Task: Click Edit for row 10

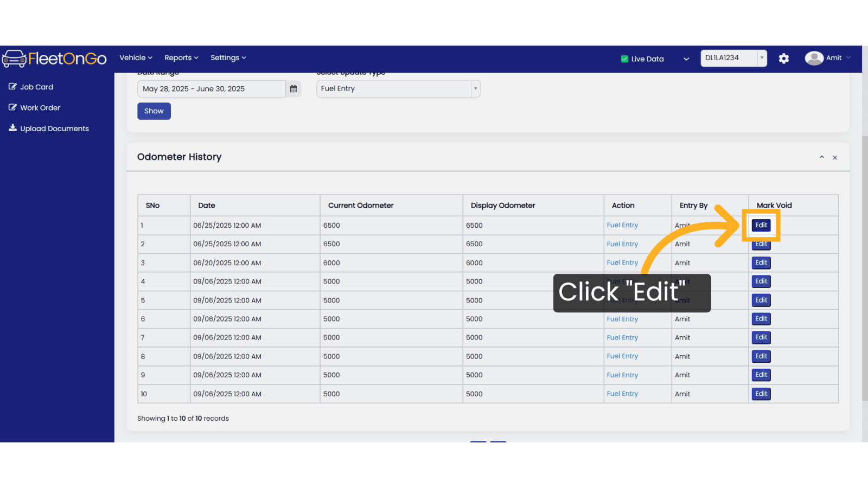Action: pyautogui.click(x=761, y=394)
